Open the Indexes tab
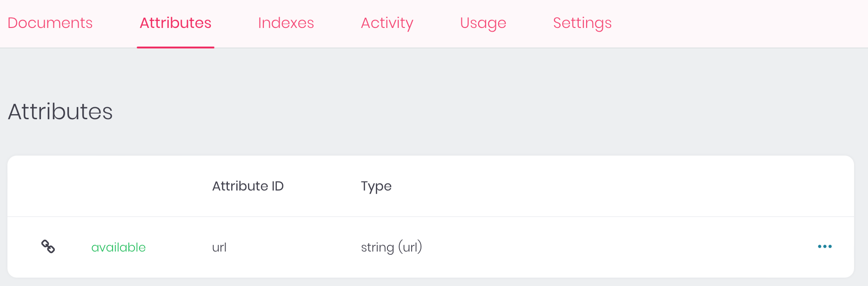The height and width of the screenshot is (286, 868). 286,23
